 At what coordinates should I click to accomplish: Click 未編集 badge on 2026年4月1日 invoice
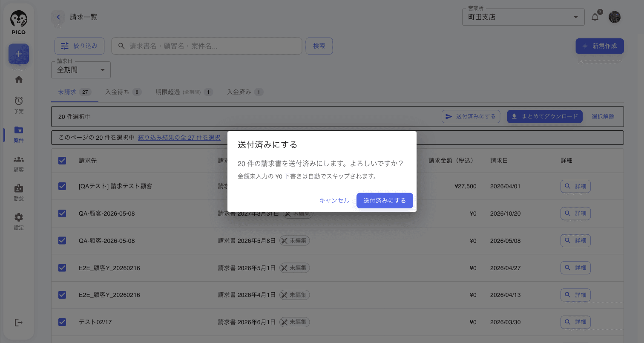tap(295, 294)
